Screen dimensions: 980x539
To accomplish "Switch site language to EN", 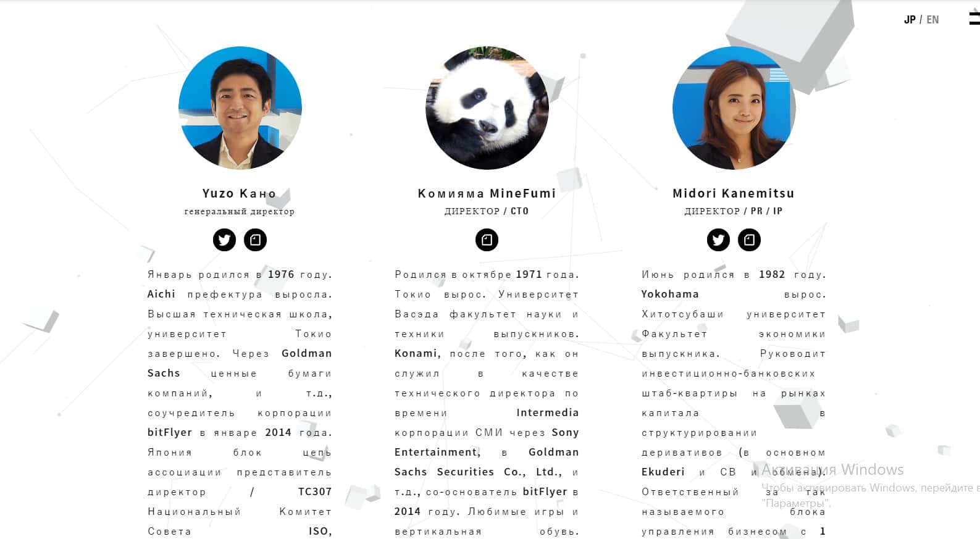I will point(932,20).
